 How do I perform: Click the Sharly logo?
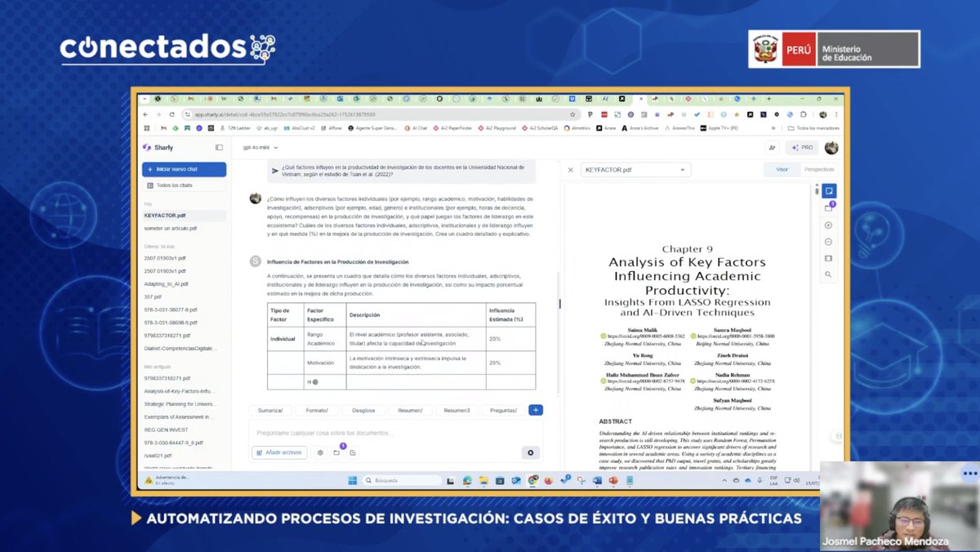(x=158, y=148)
